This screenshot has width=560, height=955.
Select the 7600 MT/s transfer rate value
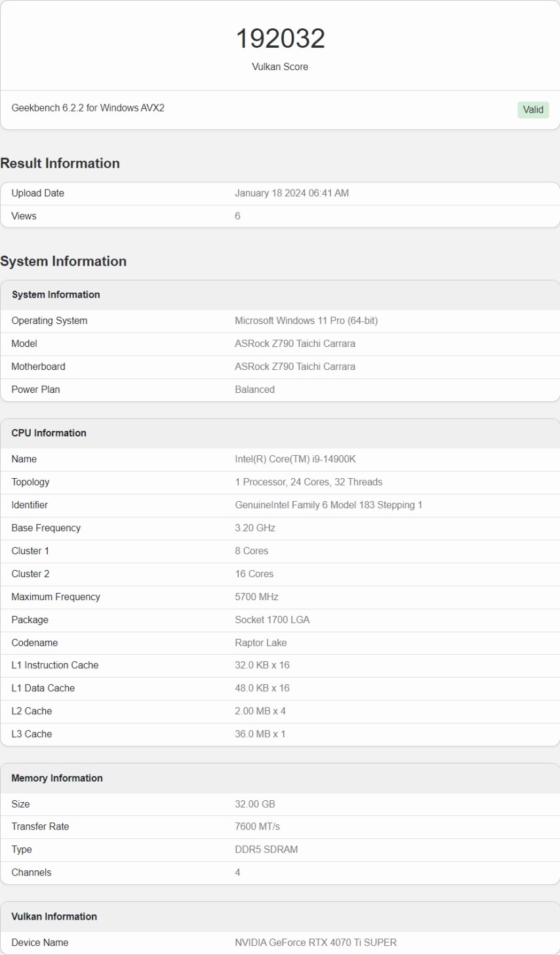coord(257,826)
